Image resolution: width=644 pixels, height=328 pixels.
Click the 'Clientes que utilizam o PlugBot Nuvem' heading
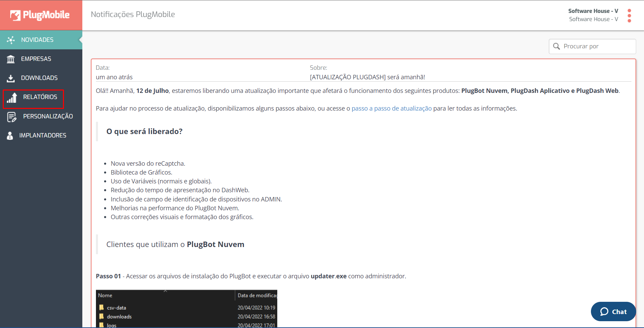tap(175, 244)
